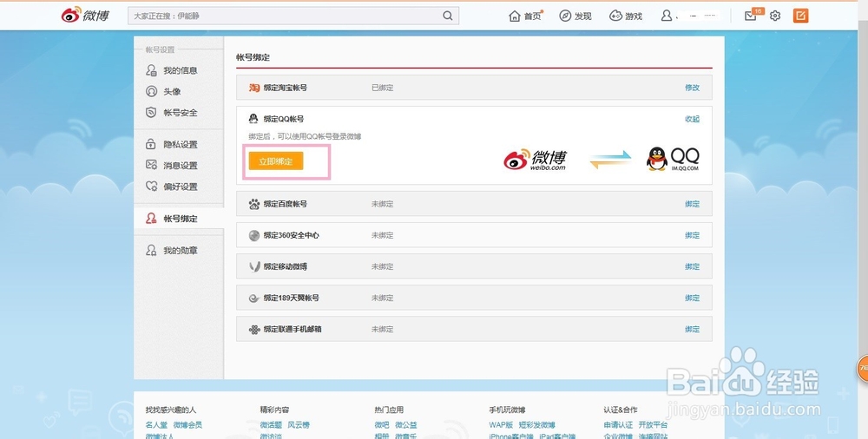Viewport: 868px width, 439px height.
Task: Click 绑定淘宝帐号 row label
Action: [285, 88]
